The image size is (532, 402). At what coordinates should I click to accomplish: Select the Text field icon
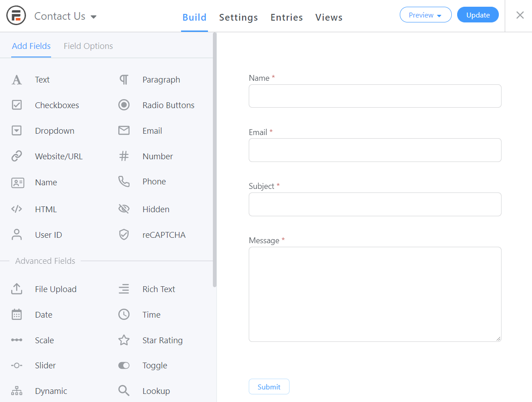(x=17, y=79)
